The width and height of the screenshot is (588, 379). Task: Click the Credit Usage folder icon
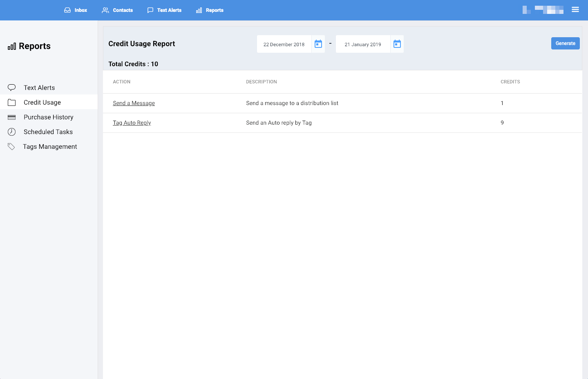(x=12, y=102)
